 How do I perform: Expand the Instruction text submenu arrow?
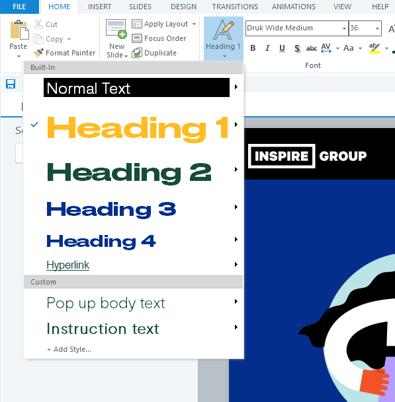[x=236, y=327]
